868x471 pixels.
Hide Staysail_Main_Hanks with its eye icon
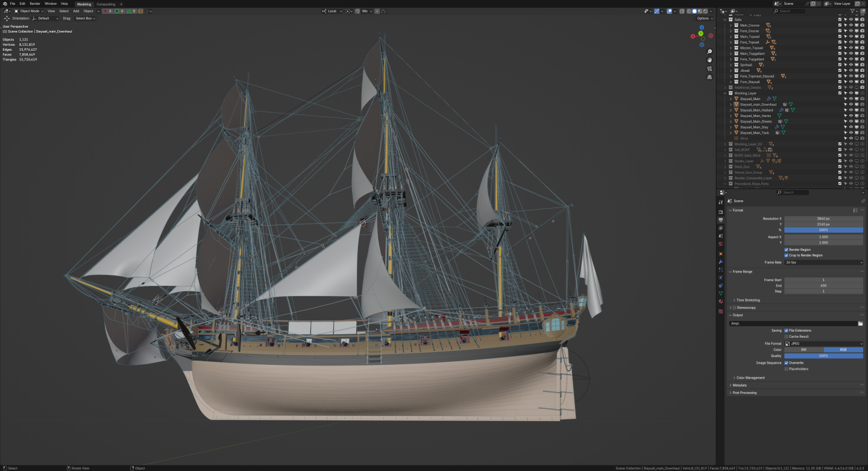click(x=851, y=115)
